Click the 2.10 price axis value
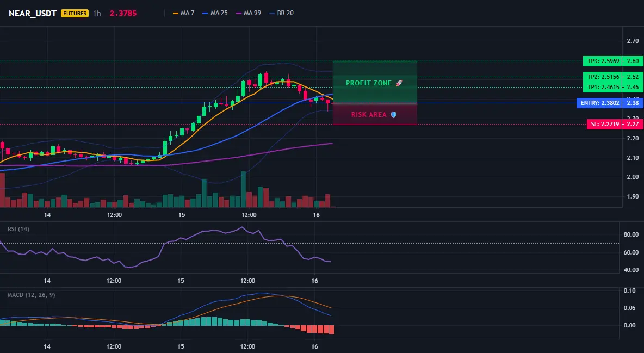This screenshot has height=353, width=644. [633, 158]
